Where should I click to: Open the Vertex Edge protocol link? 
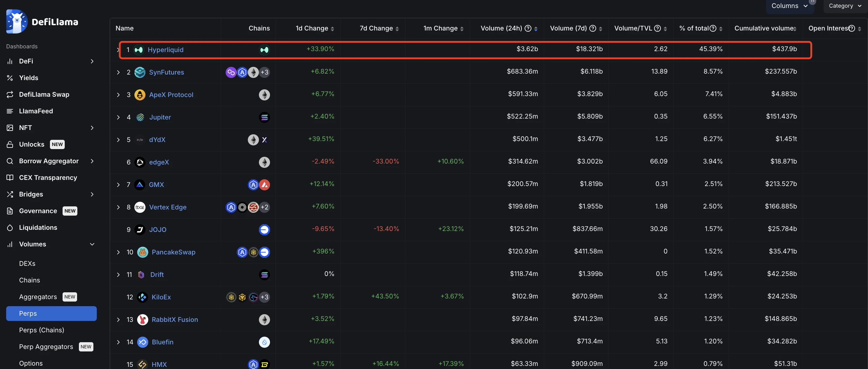click(167, 207)
